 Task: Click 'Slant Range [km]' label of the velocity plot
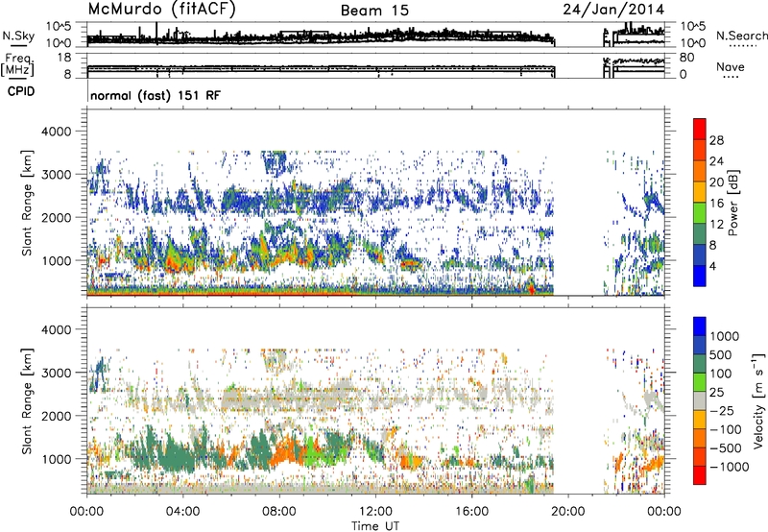[27, 400]
